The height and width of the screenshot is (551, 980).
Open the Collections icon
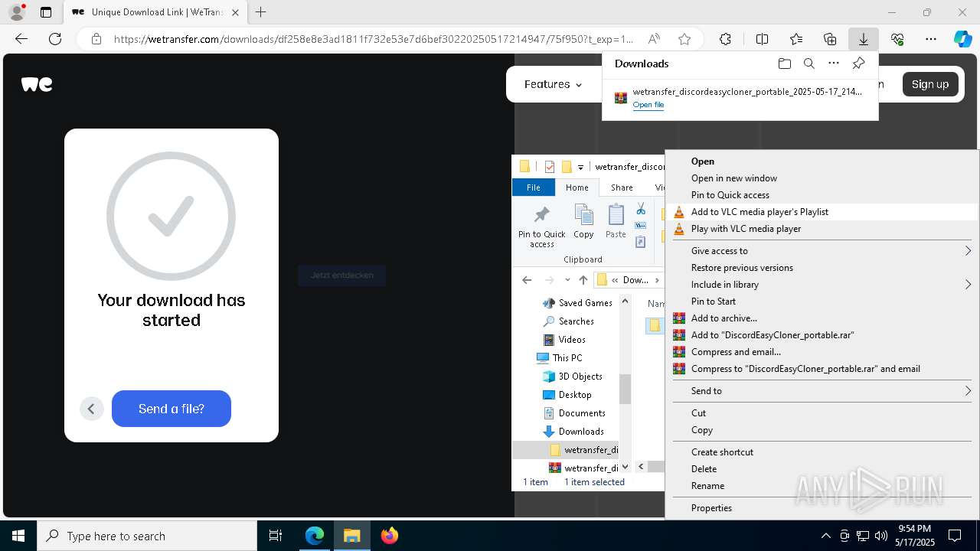point(830,39)
